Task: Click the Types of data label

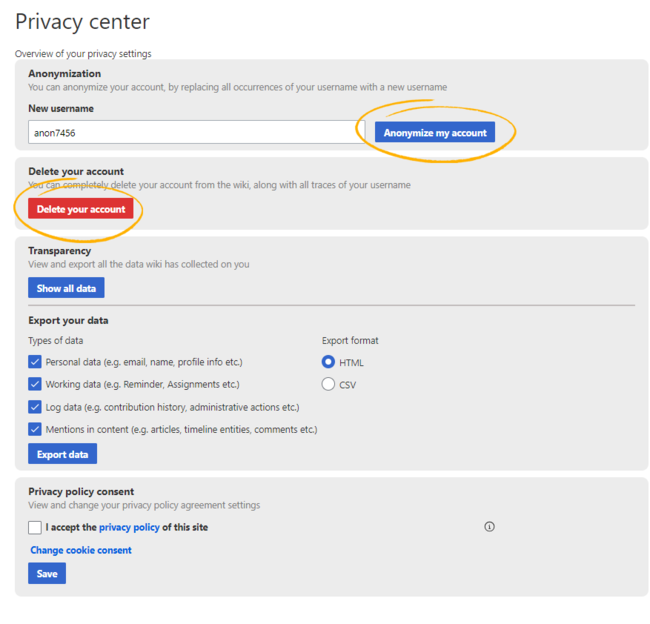Action: click(56, 340)
